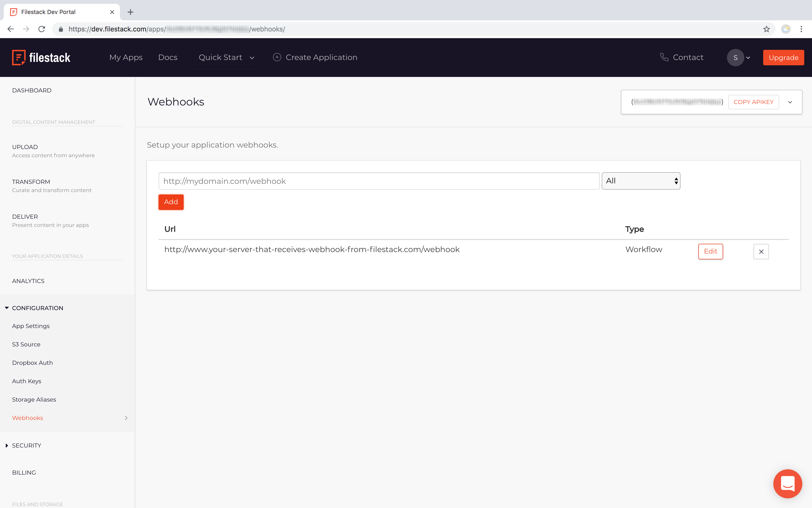
Task: Open App Settings
Action: click(31, 326)
